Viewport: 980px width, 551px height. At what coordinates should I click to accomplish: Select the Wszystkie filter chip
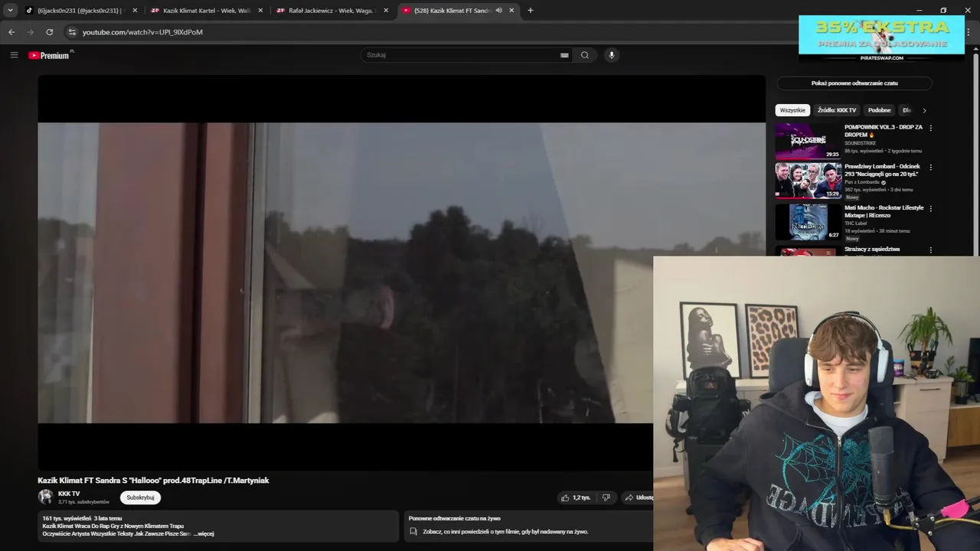pyautogui.click(x=792, y=110)
